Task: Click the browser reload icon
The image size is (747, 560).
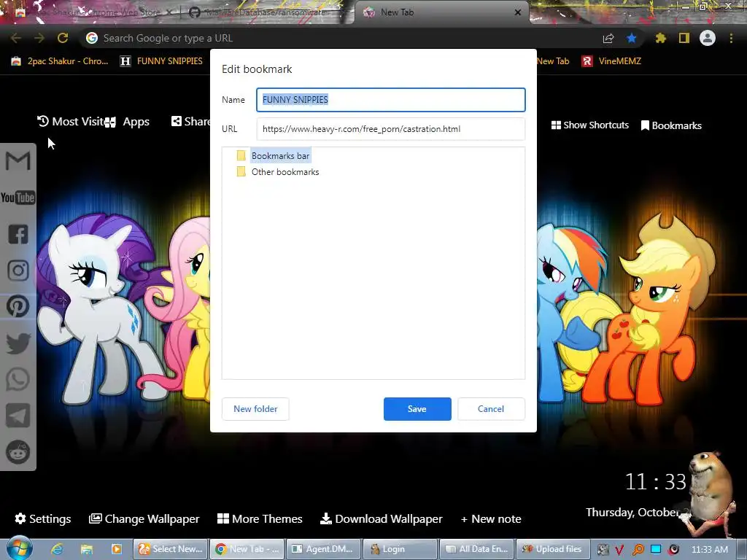Action: pos(63,38)
